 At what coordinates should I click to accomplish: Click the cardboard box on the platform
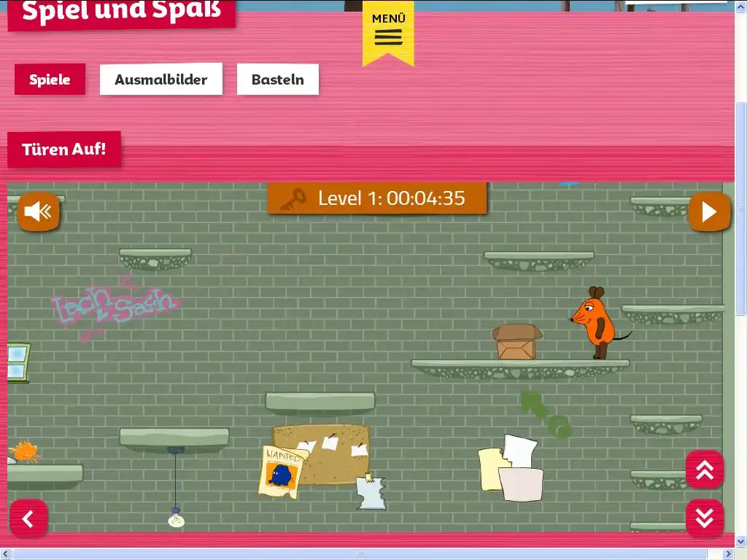pyautogui.click(x=517, y=342)
